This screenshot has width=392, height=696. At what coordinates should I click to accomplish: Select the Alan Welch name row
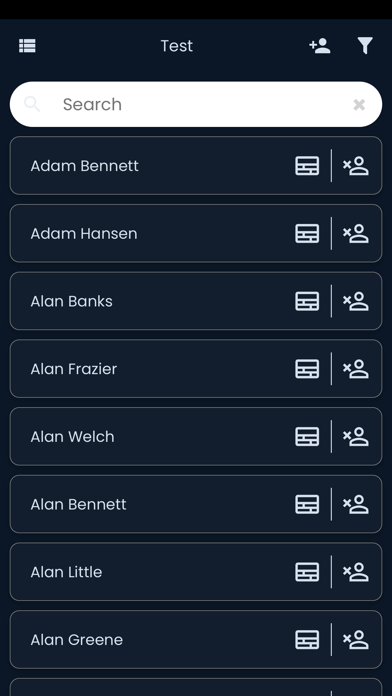tap(196, 436)
